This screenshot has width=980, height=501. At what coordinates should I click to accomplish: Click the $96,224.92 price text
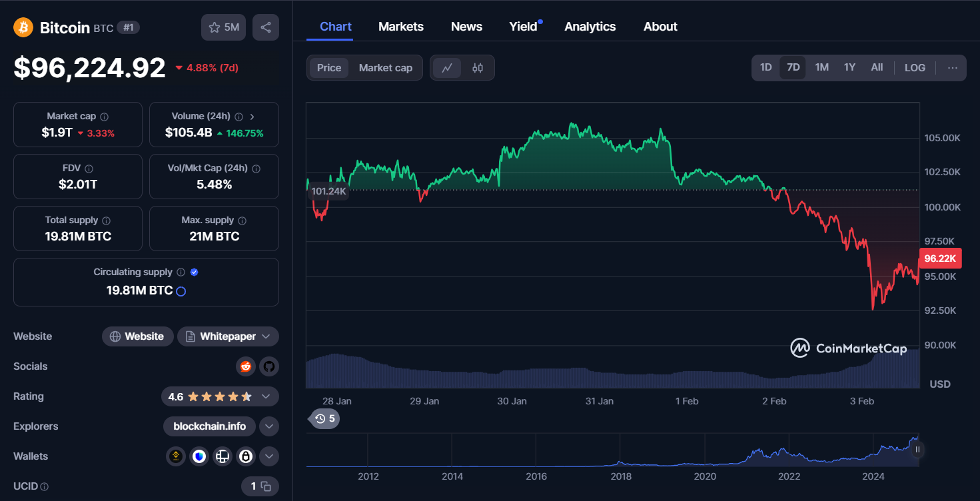(x=89, y=68)
